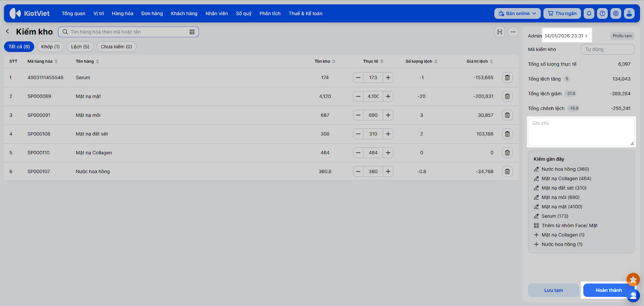Viewport: 644px width, 306px height.
Task: Focus the product search field
Action: [x=128, y=32]
